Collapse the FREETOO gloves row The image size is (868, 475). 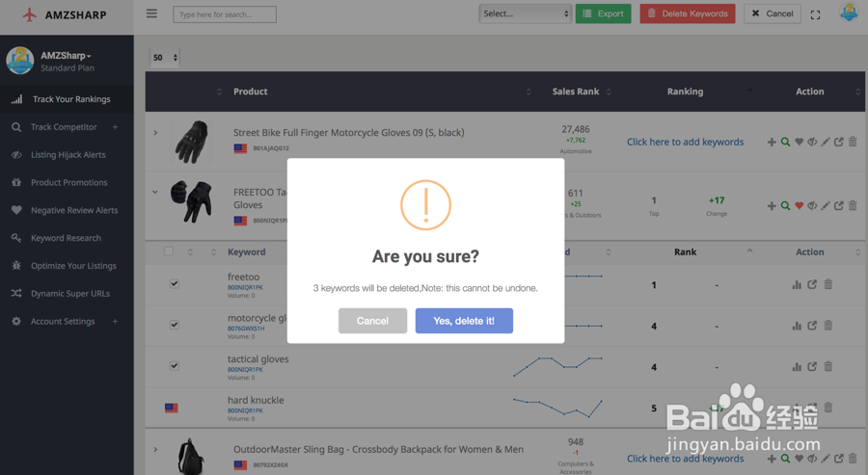pyautogui.click(x=155, y=192)
